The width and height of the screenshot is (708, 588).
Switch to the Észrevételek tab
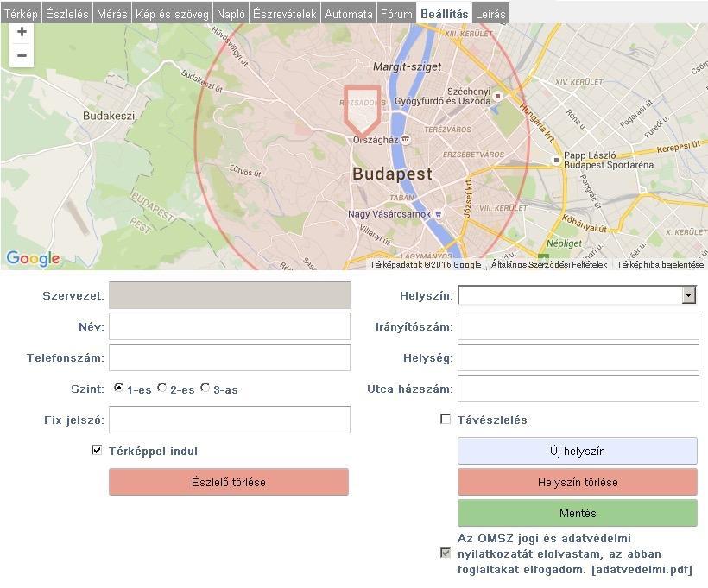pos(284,14)
